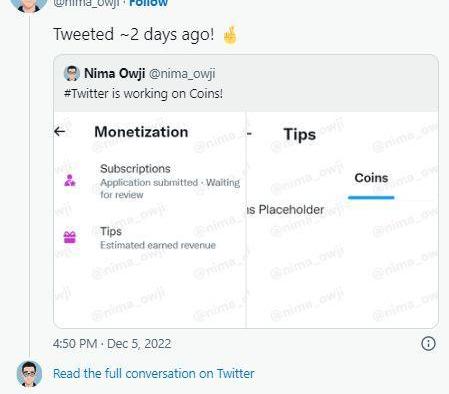This screenshot has height=394, width=449.
Task: Click the avatar beside Read the full conversation
Action: pyautogui.click(x=29, y=374)
